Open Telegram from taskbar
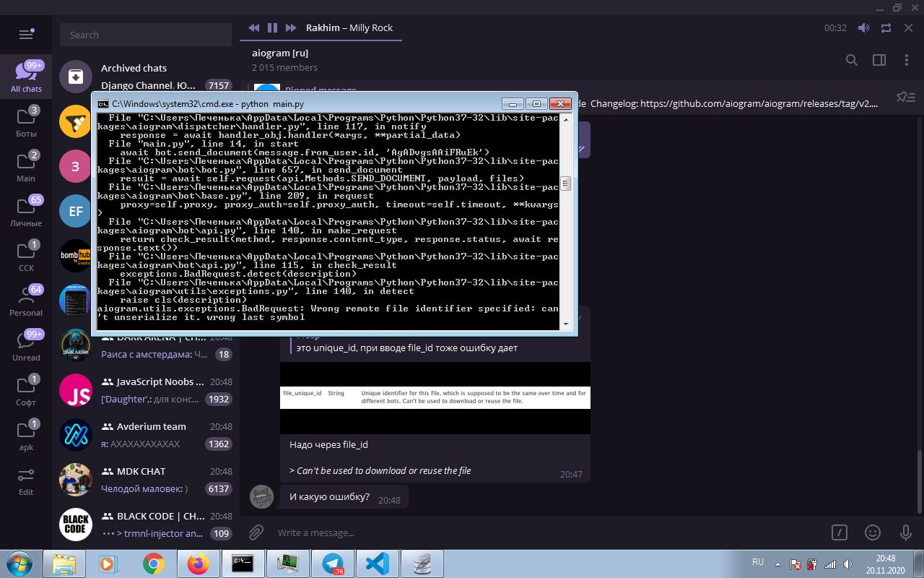924x578 pixels. [x=334, y=564]
